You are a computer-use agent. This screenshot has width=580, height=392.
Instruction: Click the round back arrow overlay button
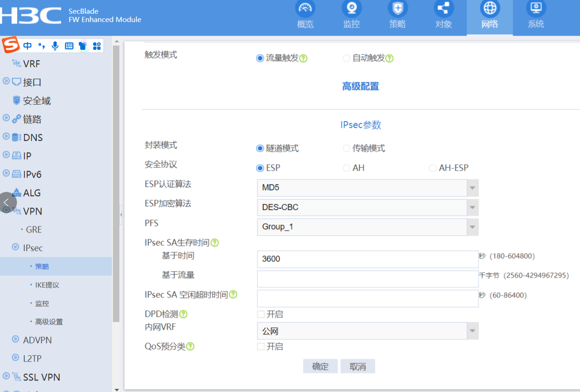[x=7, y=202]
